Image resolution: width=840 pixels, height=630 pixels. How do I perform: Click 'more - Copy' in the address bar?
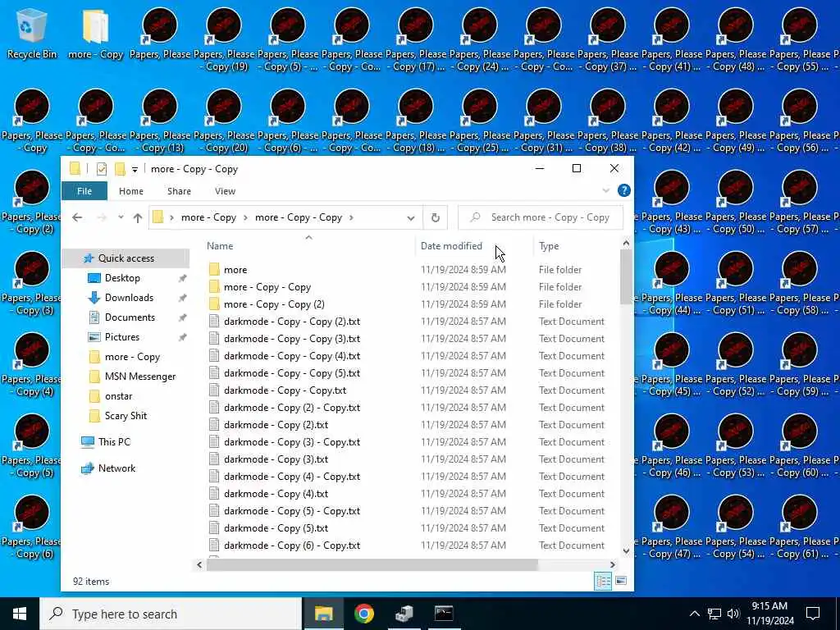(208, 217)
